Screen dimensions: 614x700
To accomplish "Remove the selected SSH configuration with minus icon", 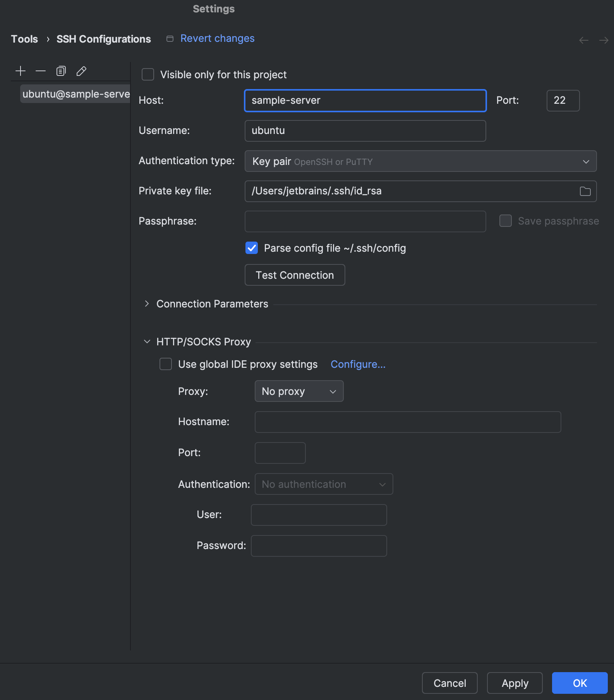I will click(41, 71).
